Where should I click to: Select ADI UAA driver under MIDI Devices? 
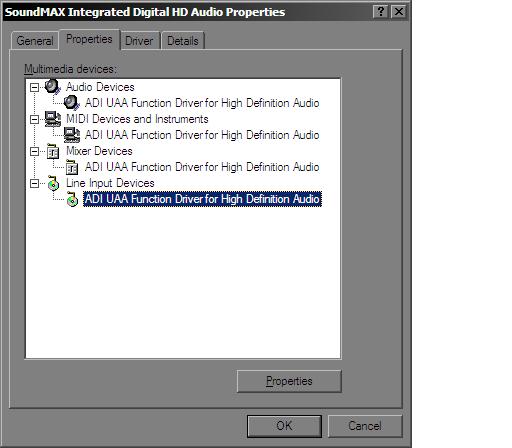click(202, 135)
